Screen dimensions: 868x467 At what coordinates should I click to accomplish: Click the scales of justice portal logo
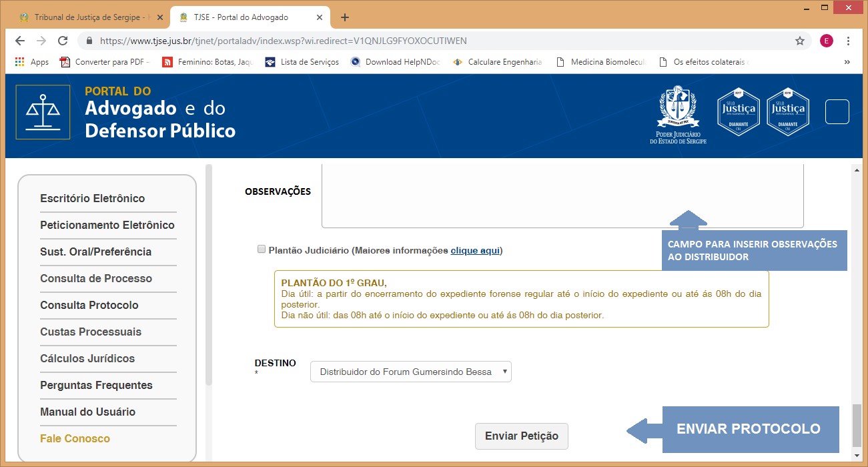[43, 112]
